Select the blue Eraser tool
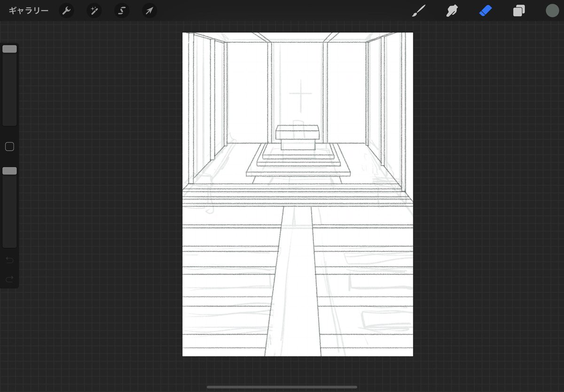 pos(486,10)
